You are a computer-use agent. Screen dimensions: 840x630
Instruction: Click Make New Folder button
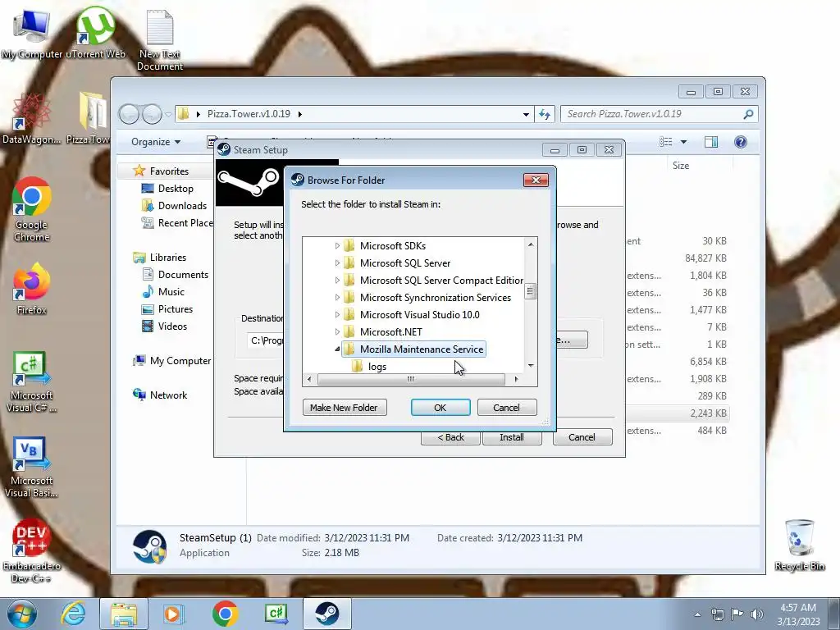coord(345,408)
